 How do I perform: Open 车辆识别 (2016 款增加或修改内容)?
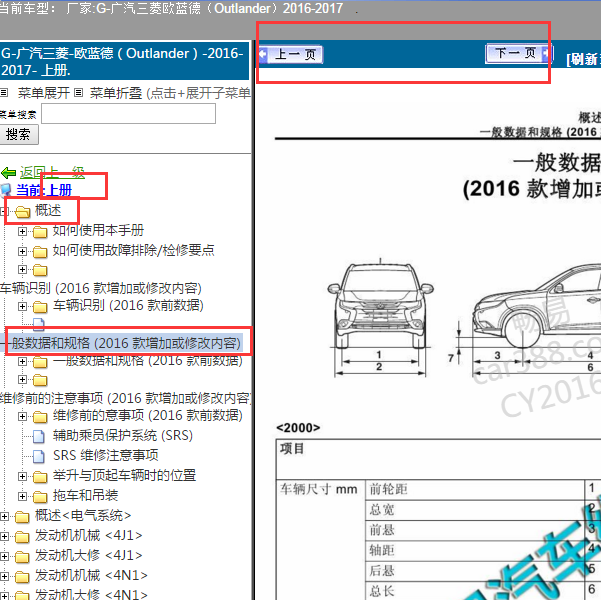pyautogui.click(x=101, y=288)
